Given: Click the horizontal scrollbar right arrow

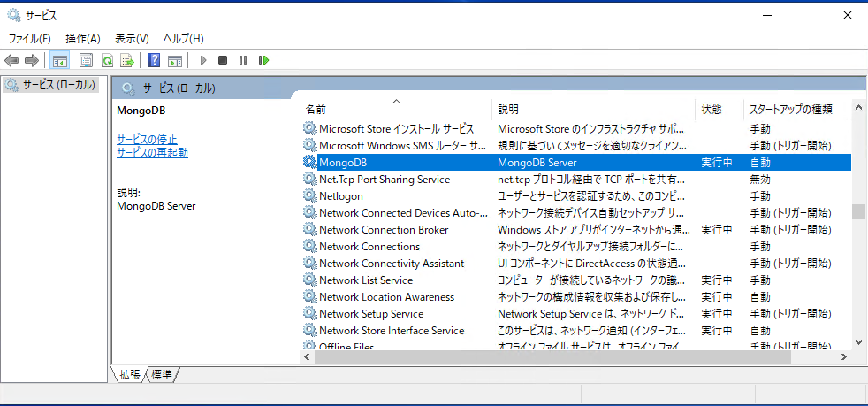Looking at the screenshot, I should pyautogui.click(x=844, y=358).
